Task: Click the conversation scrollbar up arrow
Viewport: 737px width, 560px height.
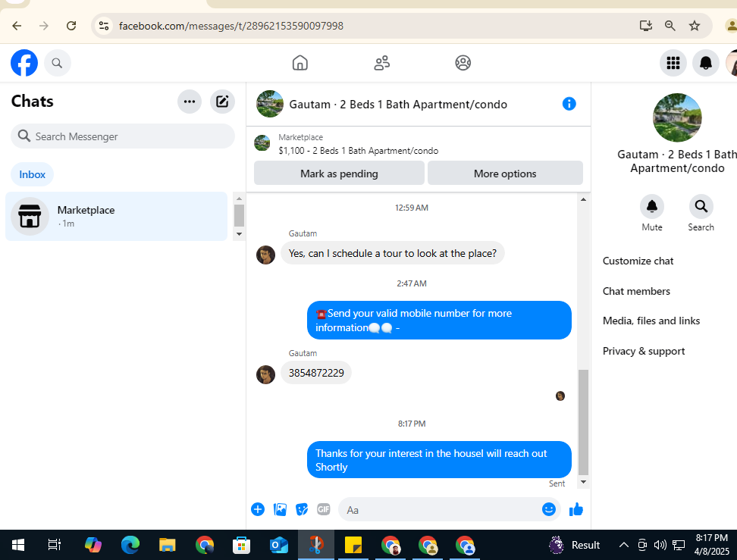Action: pyautogui.click(x=583, y=199)
